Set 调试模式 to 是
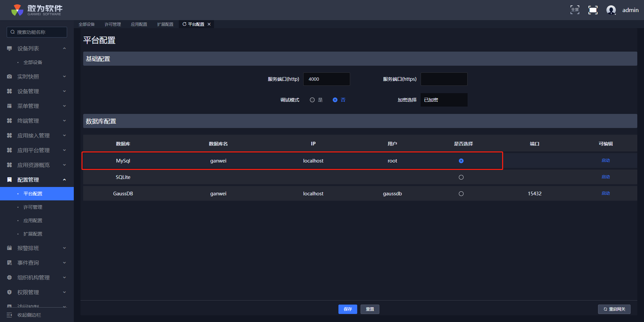 [312, 100]
